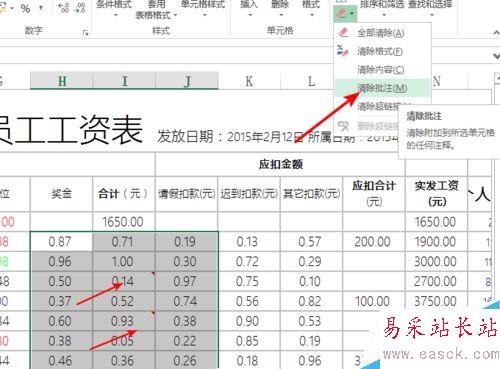The width and height of the screenshot is (500, 369).
Task: Click cell with value 0.82
Action: point(311,301)
